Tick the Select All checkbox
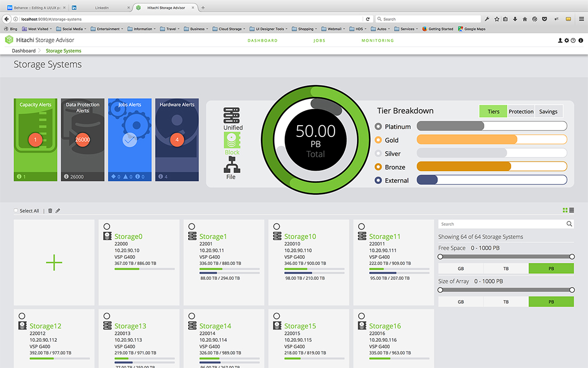 (x=16, y=210)
